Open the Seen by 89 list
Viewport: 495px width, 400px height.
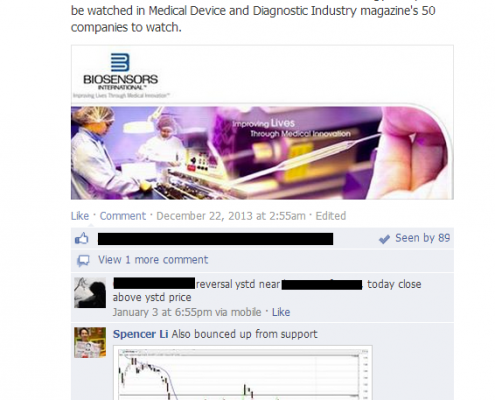click(x=422, y=238)
